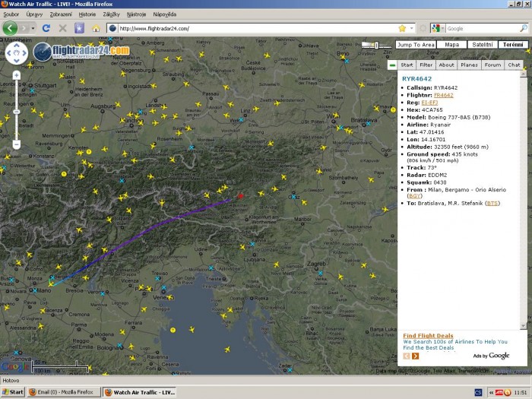
Task: Open the Filter tab
Action: pyautogui.click(x=426, y=65)
